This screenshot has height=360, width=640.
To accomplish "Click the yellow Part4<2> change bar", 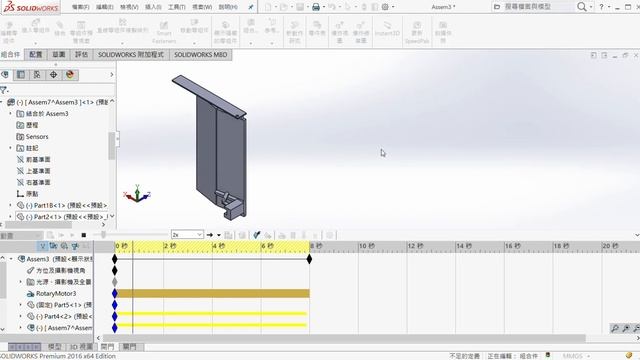I will pos(212,314).
